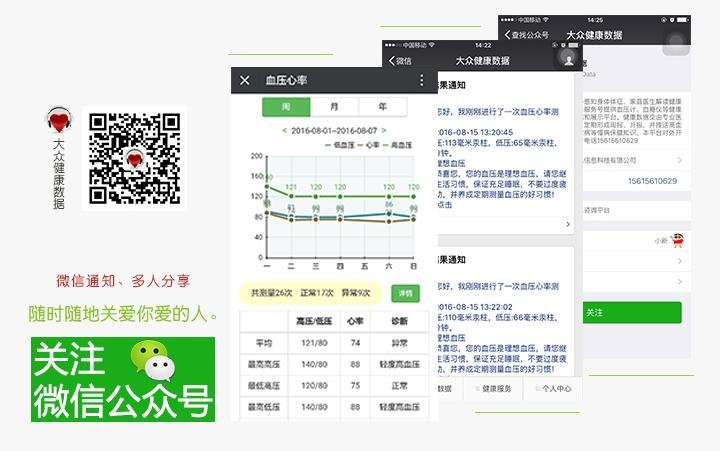The width and height of the screenshot is (720, 451).
Task: Click the 高压/低压 column header
Action: pos(314,321)
